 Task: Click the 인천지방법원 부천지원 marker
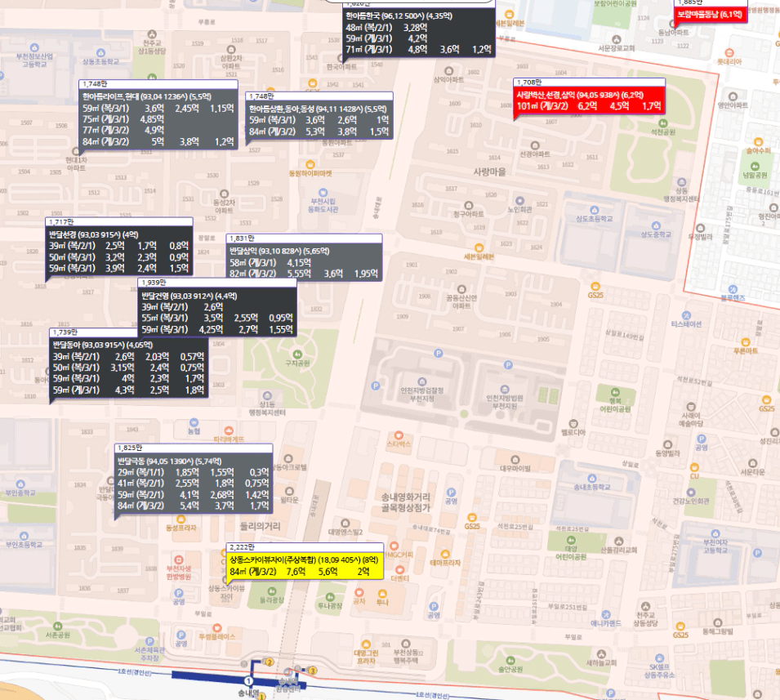click(x=505, y=390)
